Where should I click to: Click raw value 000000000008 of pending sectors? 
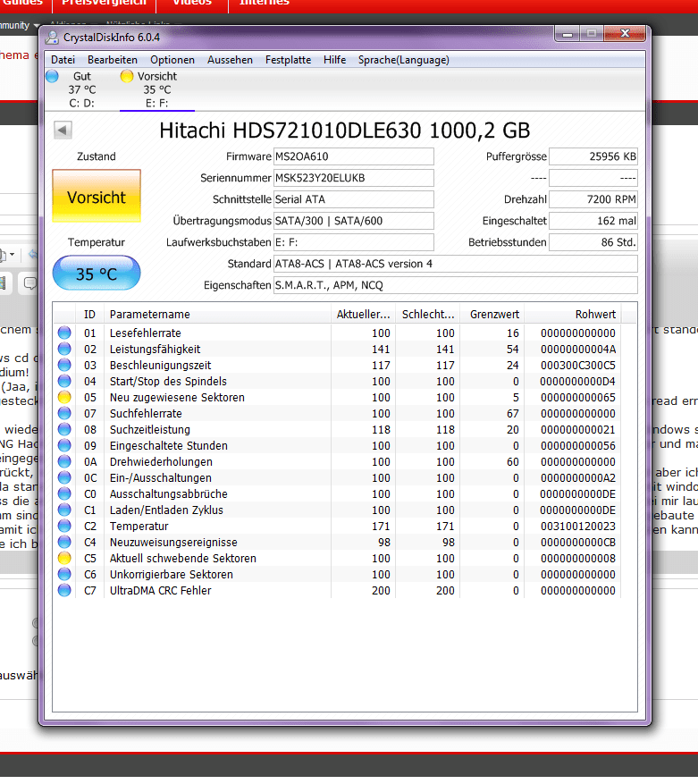tap(578, 559)
